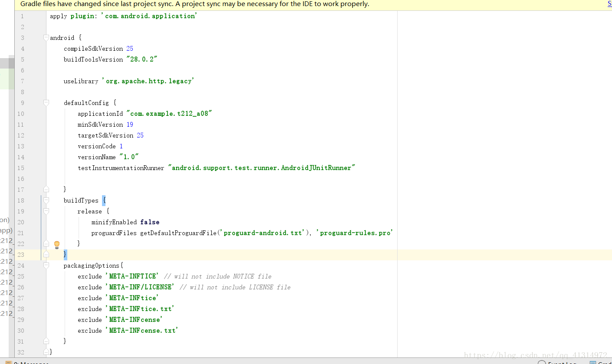Click 'META-INFtice' string on line 27

point(132,298)
